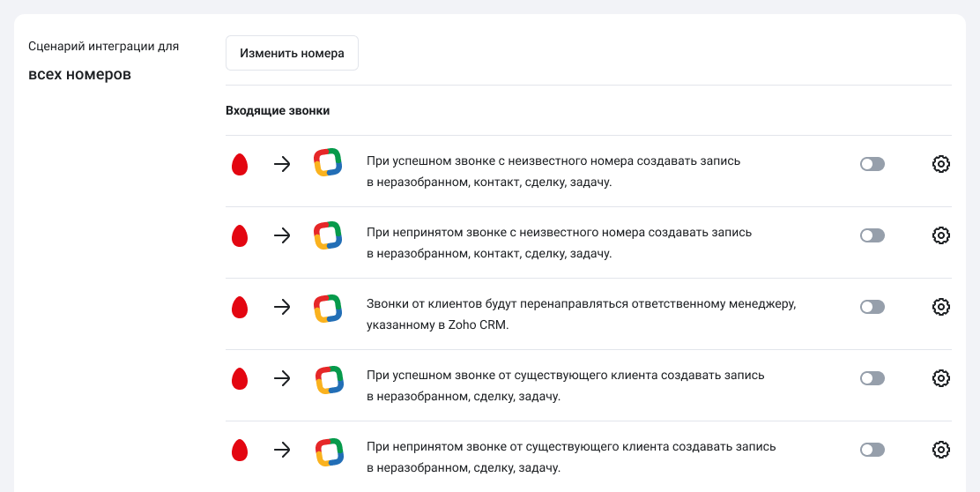Viewport: 980px width, 492px height.
Task: Click Zoho CRM logo in missed existing-client row
Action: (328, 451)
